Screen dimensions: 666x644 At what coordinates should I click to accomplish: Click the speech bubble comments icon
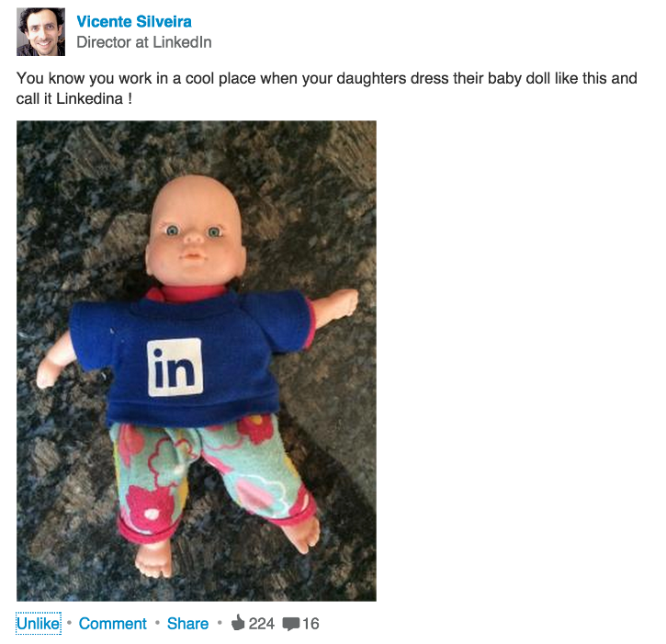click(291, 625)
